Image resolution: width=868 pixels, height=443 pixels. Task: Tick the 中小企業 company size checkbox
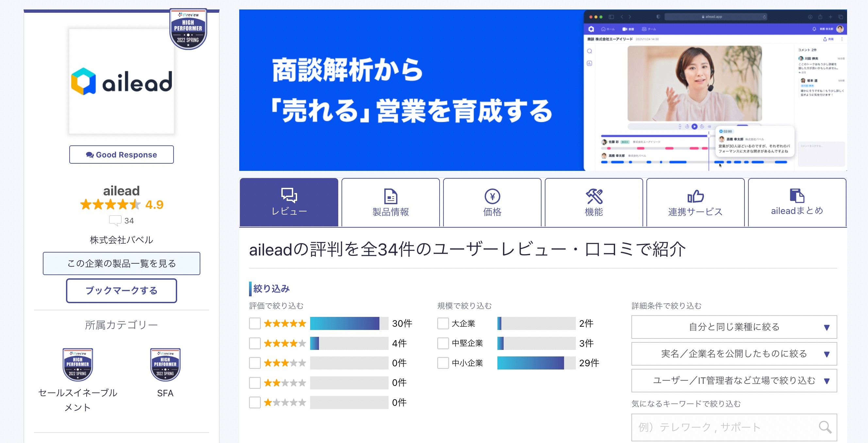443,363
